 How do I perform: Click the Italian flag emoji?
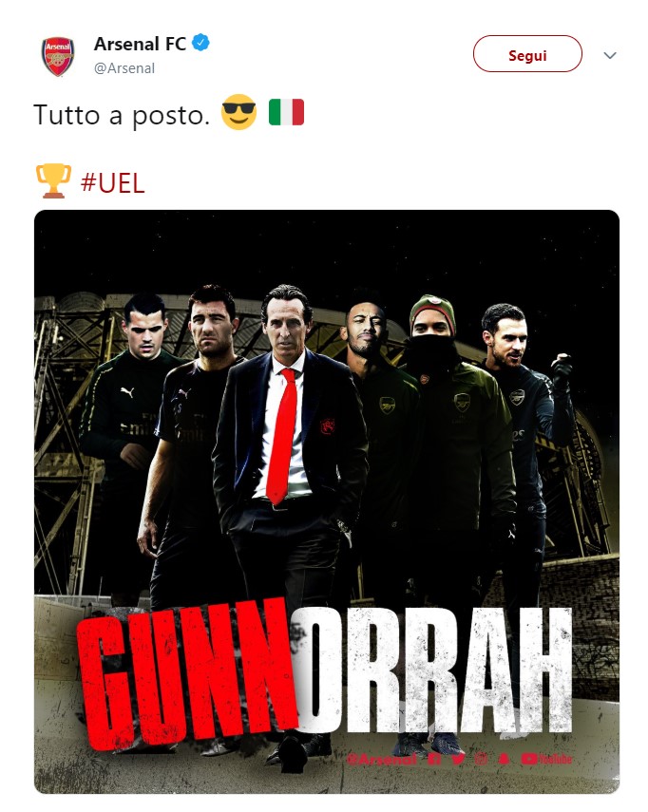pos(286,112)
